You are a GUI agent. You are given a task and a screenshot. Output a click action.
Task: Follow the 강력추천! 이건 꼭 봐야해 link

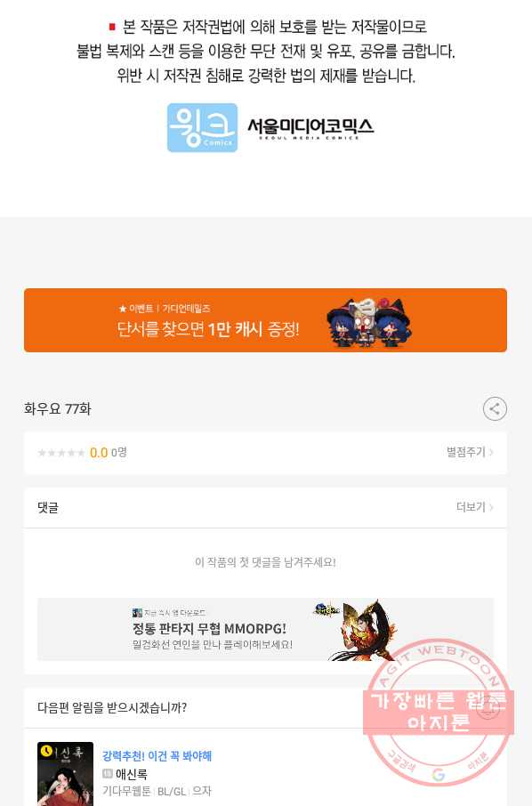pos(157,756)
